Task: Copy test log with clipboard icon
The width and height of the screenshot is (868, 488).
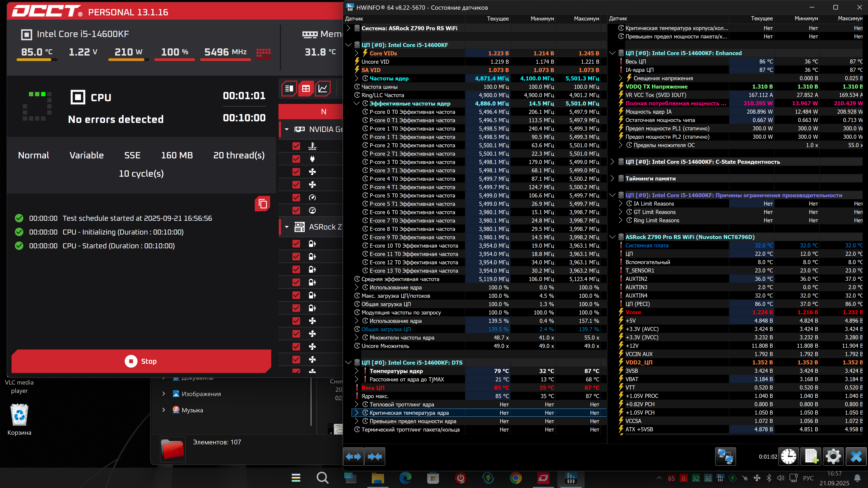Action: tap(262, 204)
